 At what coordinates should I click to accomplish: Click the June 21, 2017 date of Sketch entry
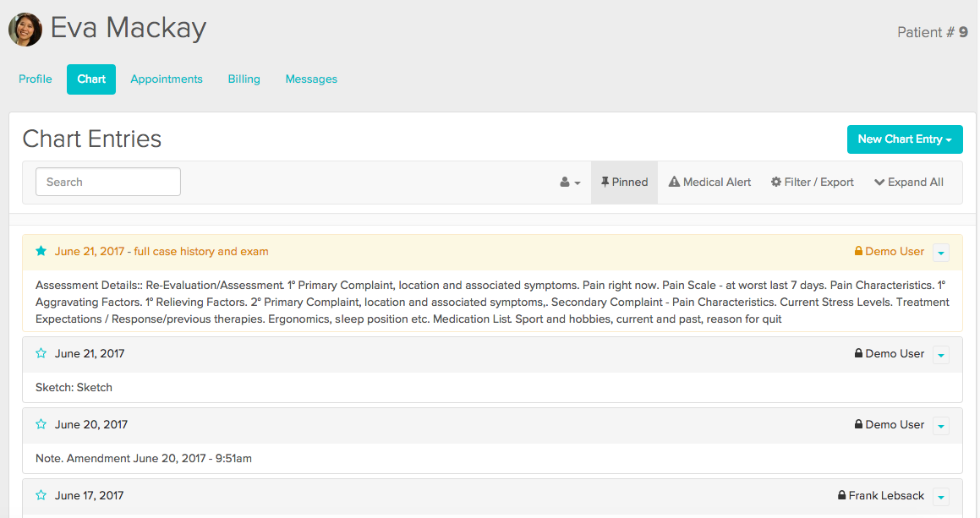tap(90, 354)
